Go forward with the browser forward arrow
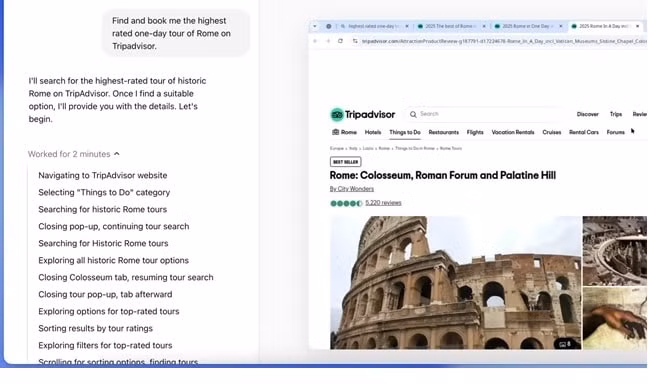 point(328,41)
